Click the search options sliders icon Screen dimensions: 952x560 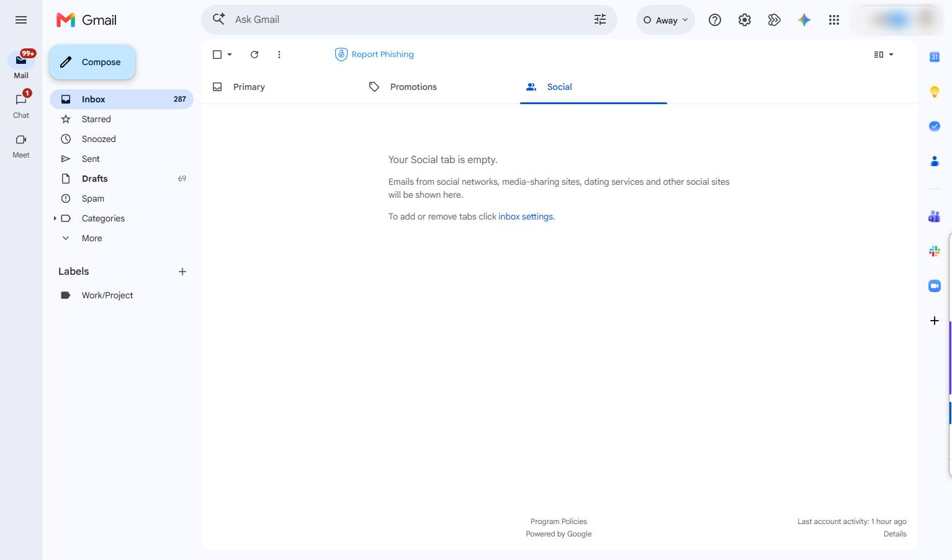[x=600, y=20]
